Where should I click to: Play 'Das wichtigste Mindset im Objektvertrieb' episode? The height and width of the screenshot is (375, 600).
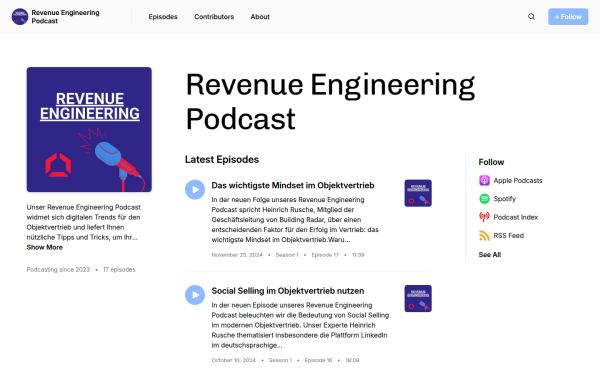click(x=195, y=189)
